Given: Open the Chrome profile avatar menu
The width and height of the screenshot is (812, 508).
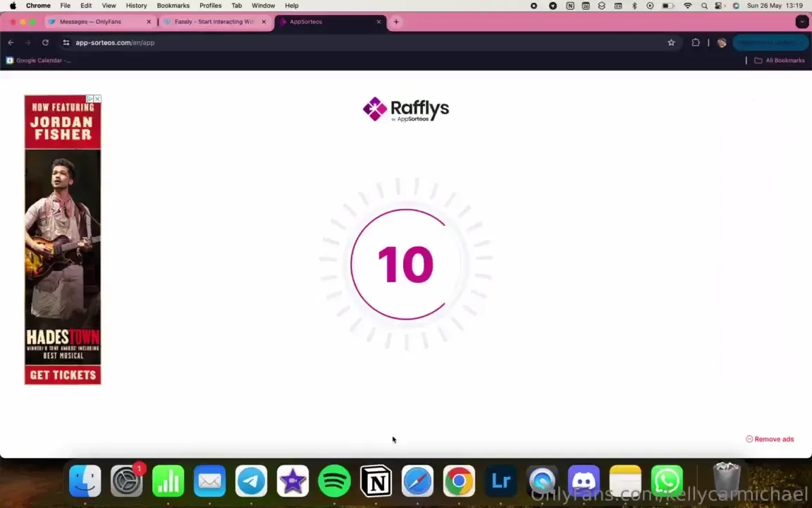Looking at the screenshot, I should coord(721,42).
